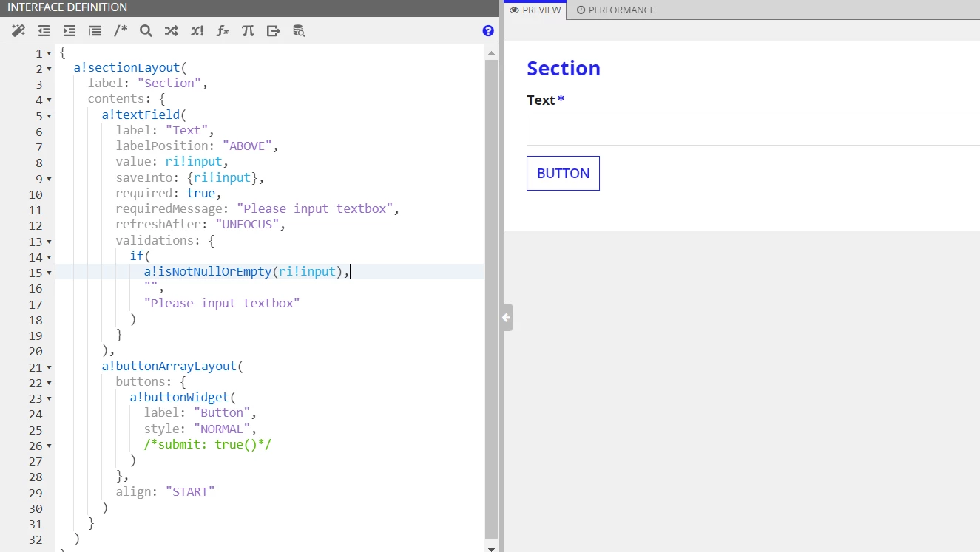The height and width of the screenshot is (552, 980).
Task: Click "a!buttonArrayLayout(" in the code
Action: coord(172,367)
